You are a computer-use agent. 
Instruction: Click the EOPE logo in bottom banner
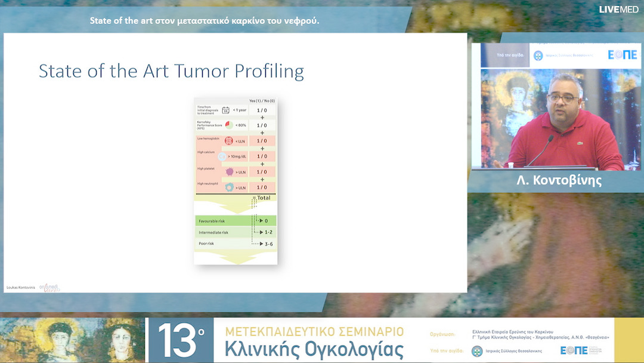pos(575,350)
